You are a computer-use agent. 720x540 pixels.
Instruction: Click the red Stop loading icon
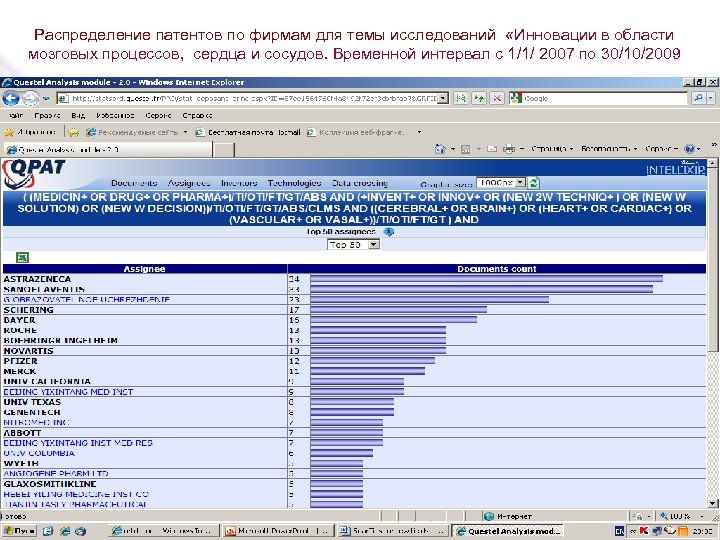pyautogui.click(x=496, y=98)
